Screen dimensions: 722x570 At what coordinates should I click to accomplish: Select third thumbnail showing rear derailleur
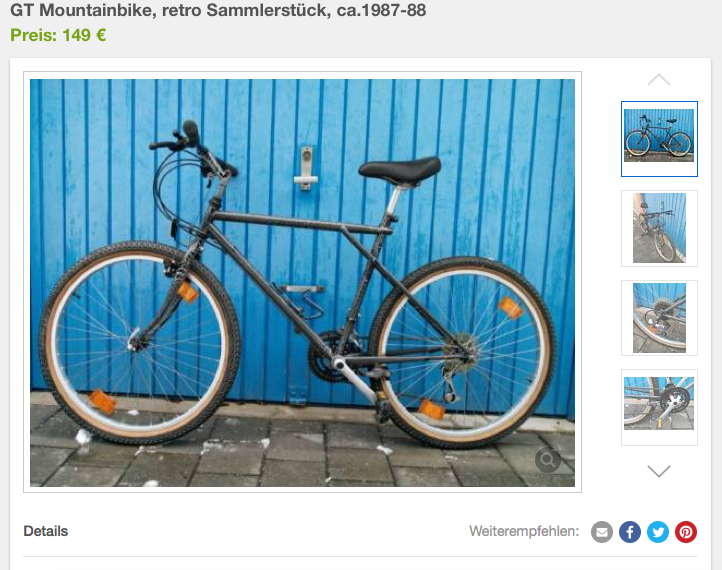[x=659, y=318]
